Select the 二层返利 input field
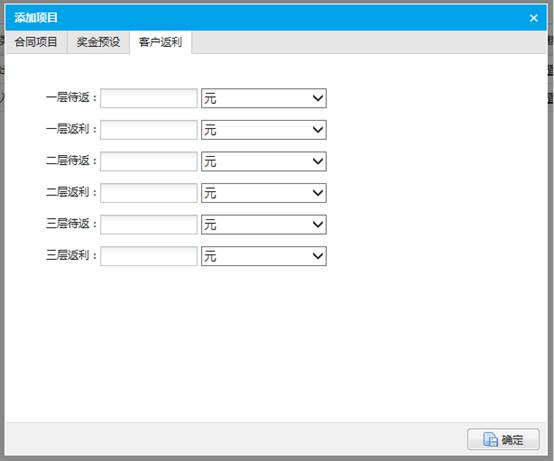The image size is (554, 461). (x=149, y=193)
